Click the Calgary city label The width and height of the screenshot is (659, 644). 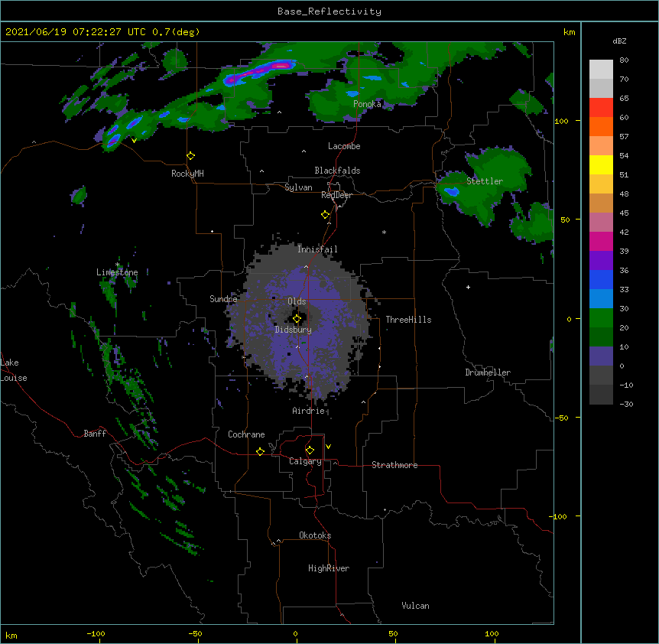305,461
